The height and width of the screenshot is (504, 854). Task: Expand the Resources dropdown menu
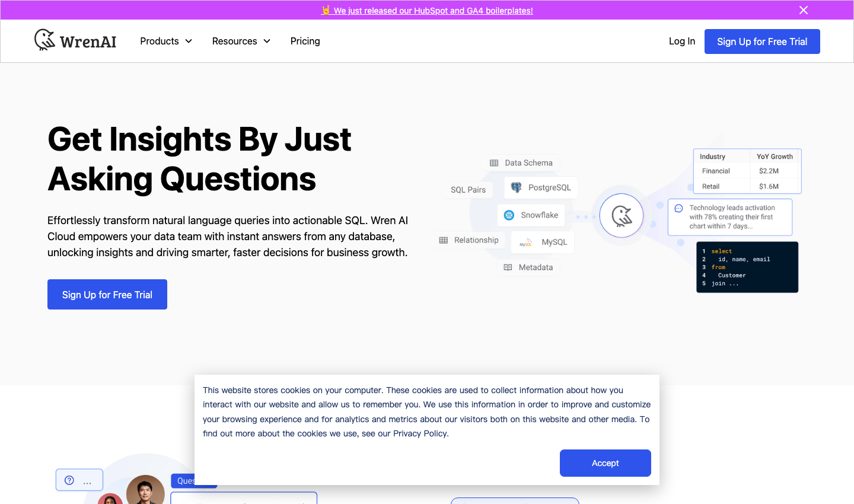[x=241, y=41]
